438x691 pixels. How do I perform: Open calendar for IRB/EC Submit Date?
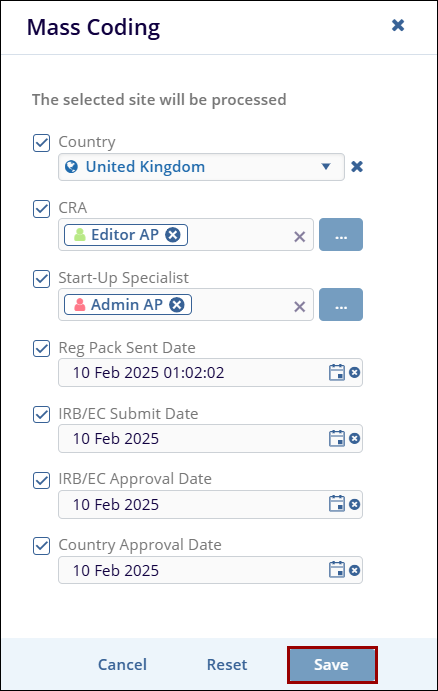[x=337, y=438]
